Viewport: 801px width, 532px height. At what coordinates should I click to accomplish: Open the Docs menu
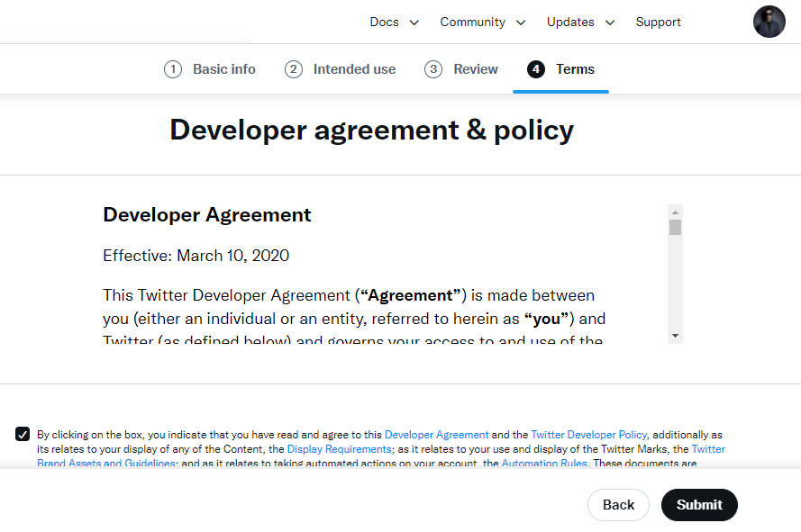point(384,22)
